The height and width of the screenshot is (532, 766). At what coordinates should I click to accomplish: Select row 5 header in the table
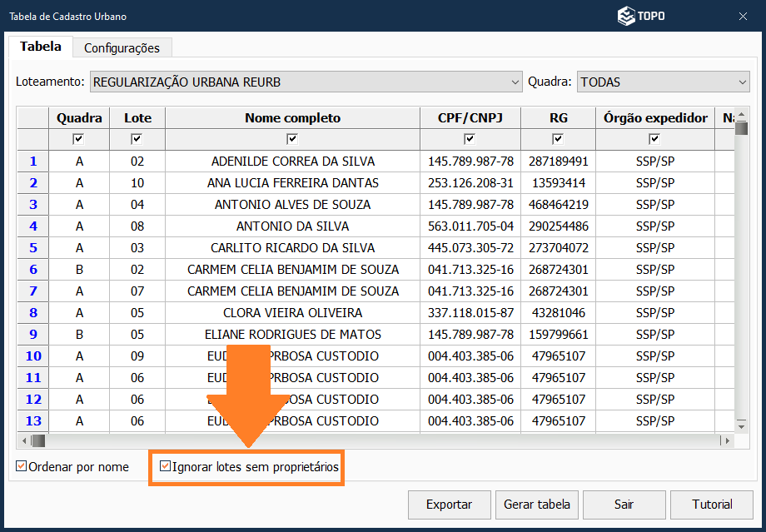[33, 248]
